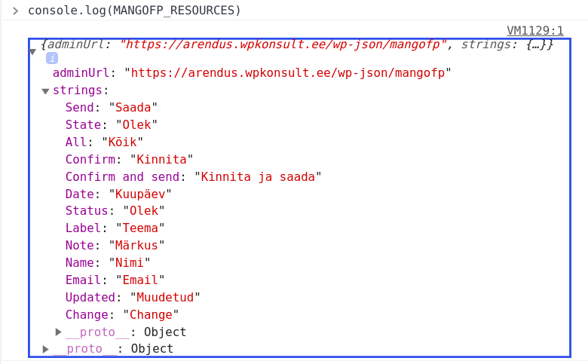This screenshot has height=364, width=588.
Task: Expand the __proto__ nested inside strings
Action: (59, 332)
